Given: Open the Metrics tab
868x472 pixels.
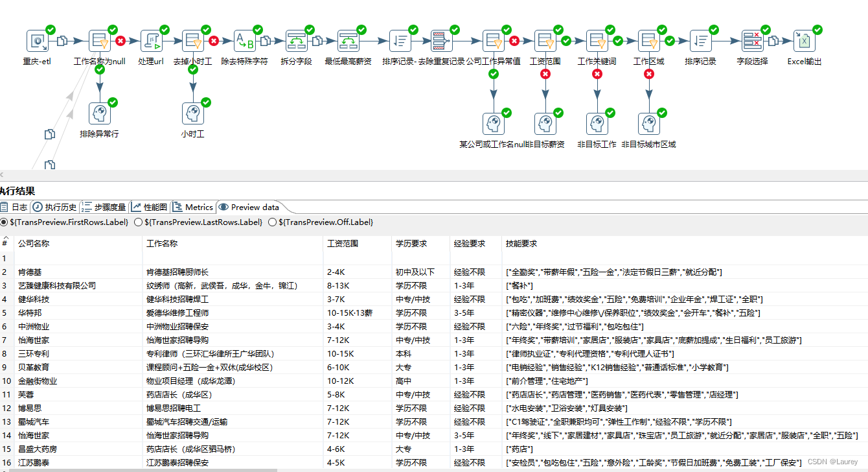Looking at the screenshot, I should pos(192,207).
